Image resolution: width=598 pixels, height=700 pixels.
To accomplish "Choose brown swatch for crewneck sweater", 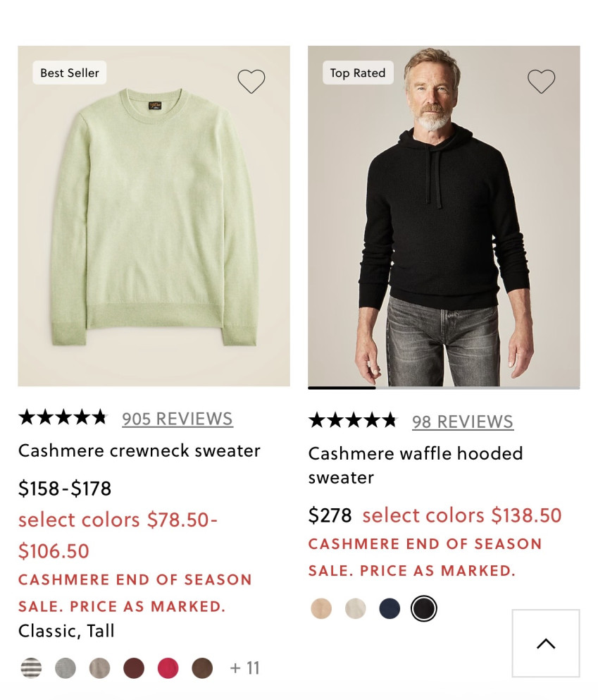I will point(202,668).
